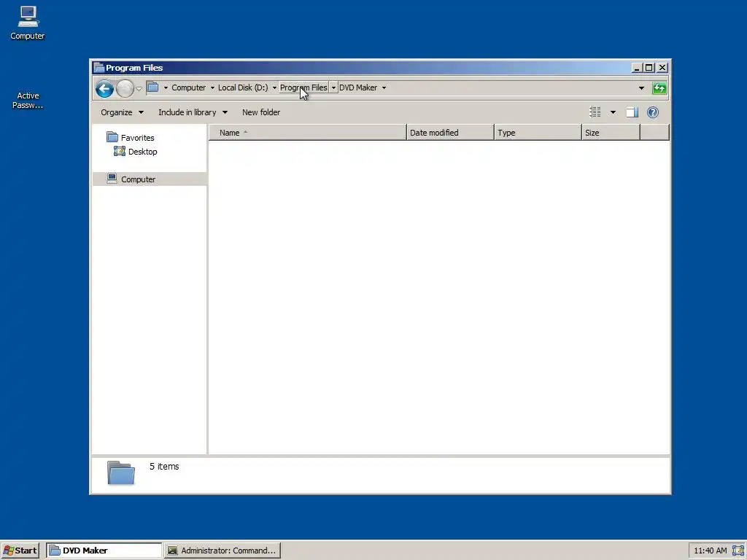Open Help with the question mark icon
This screenshot has width=747, height=560.
pos(653,112)
